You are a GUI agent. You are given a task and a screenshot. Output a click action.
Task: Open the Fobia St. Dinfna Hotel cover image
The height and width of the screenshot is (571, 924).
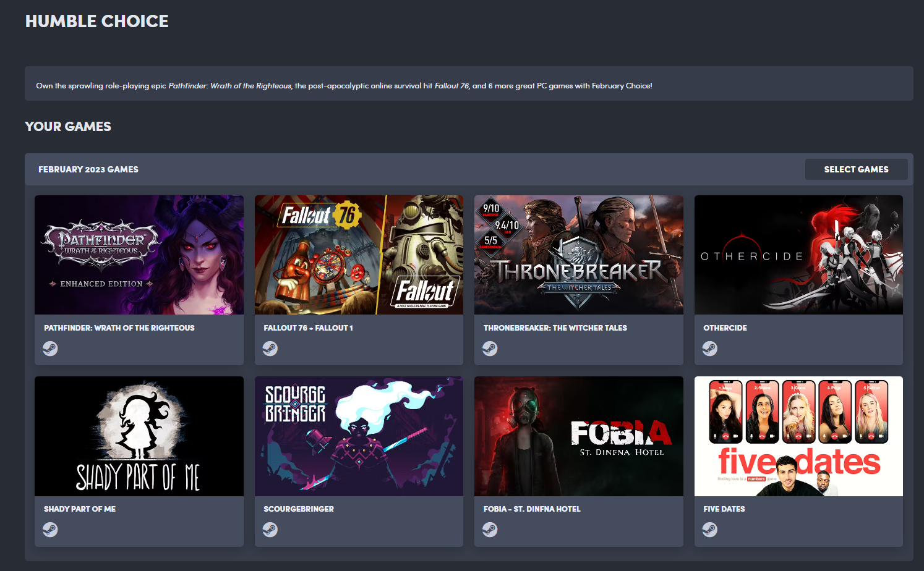pos(579,436)
